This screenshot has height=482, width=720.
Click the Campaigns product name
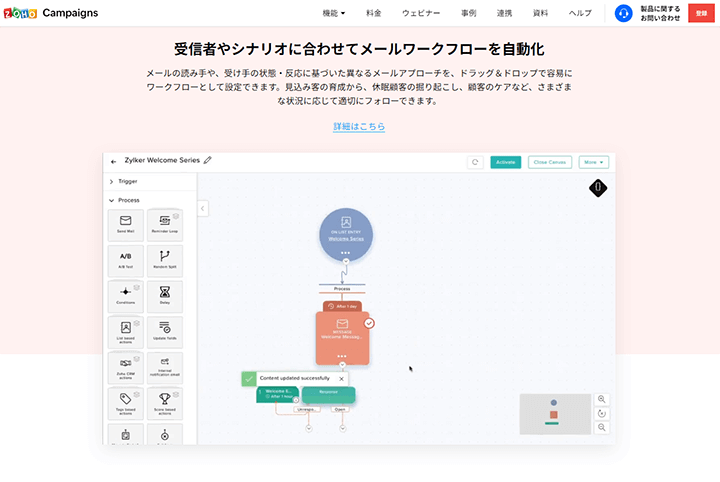pyautogui.click(x=70, y=13)
